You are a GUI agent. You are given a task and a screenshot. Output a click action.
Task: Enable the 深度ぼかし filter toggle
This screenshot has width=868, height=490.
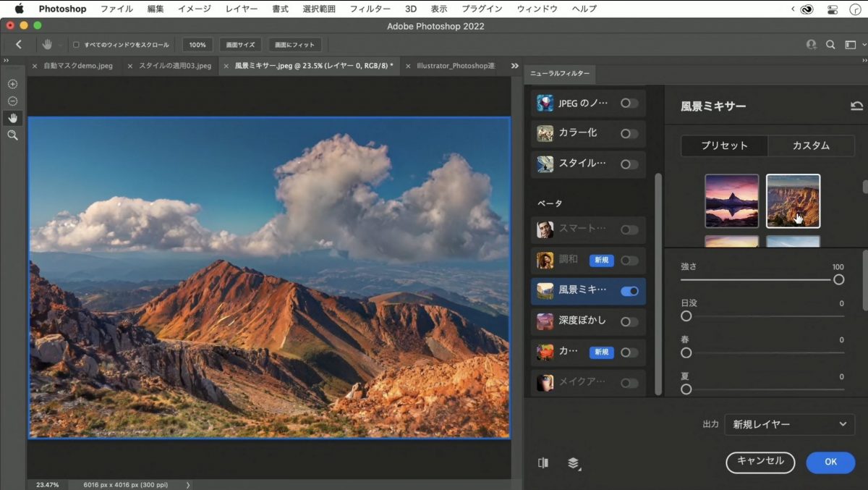click(629, 321)
